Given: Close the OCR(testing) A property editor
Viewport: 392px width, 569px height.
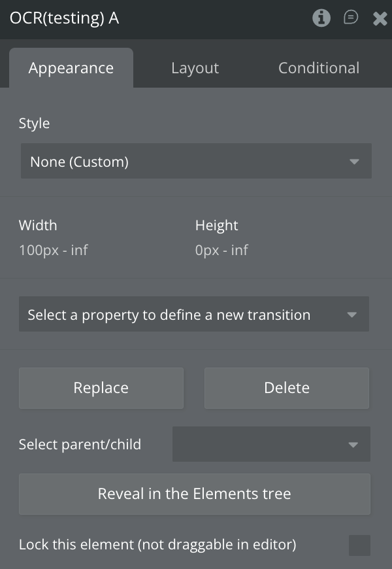Looking at the screenshot, I should coord(380,19).
